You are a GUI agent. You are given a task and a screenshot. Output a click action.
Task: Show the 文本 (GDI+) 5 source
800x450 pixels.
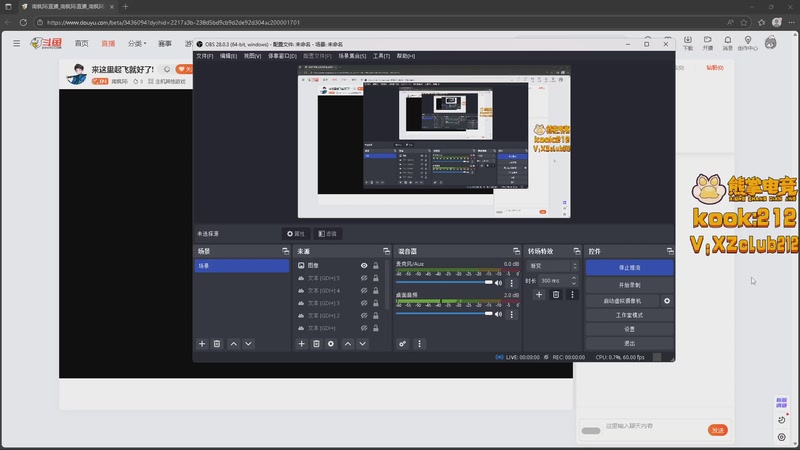point(364,278)
